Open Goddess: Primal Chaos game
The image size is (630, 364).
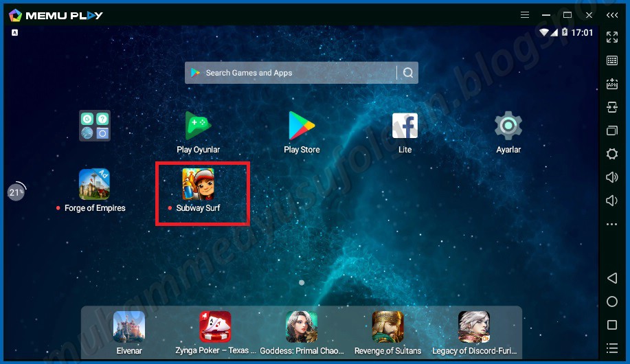pyautogui.click(x=302, y=327)
